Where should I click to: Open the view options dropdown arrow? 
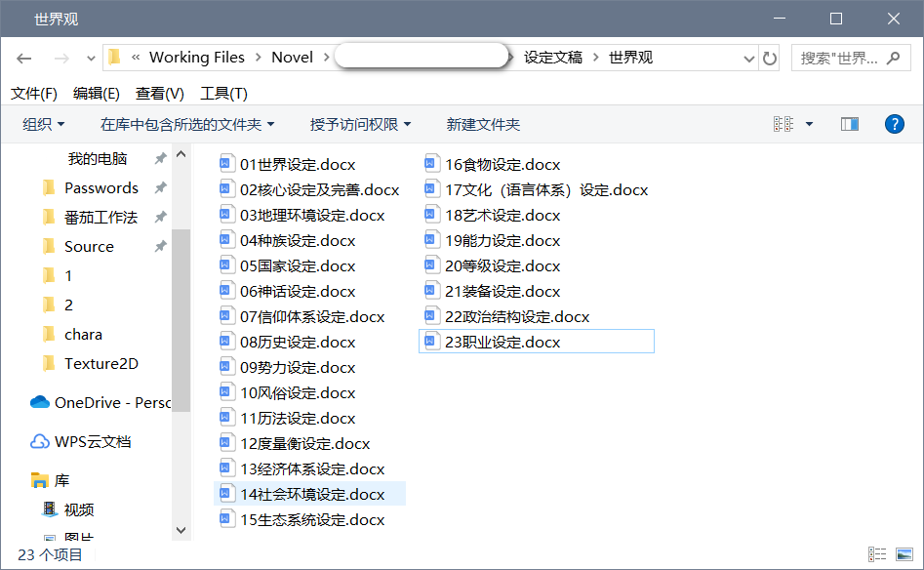pos(809,124)
